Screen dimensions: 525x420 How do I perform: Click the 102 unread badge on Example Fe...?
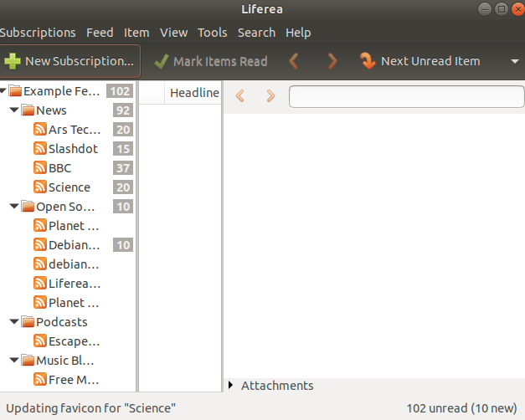120,91
